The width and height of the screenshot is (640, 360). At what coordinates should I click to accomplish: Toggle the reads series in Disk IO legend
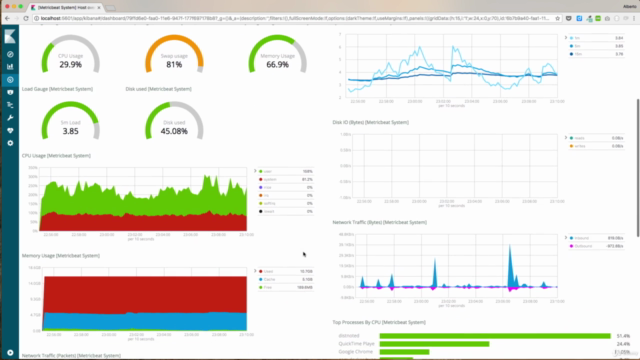[596, 138]
